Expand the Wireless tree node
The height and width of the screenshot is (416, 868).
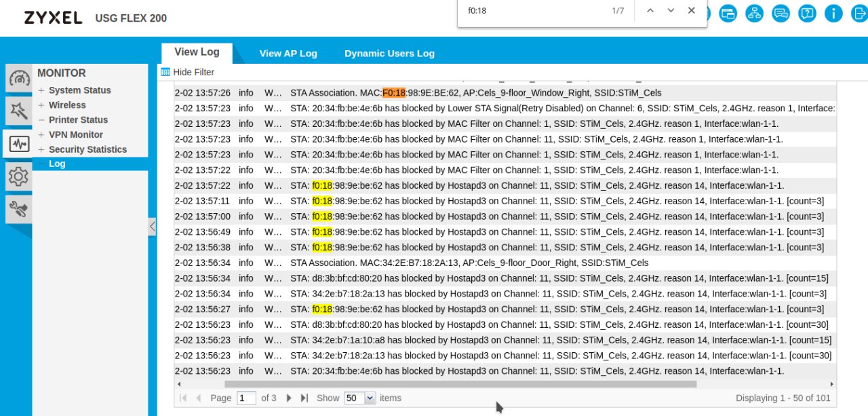pos(42,105)
